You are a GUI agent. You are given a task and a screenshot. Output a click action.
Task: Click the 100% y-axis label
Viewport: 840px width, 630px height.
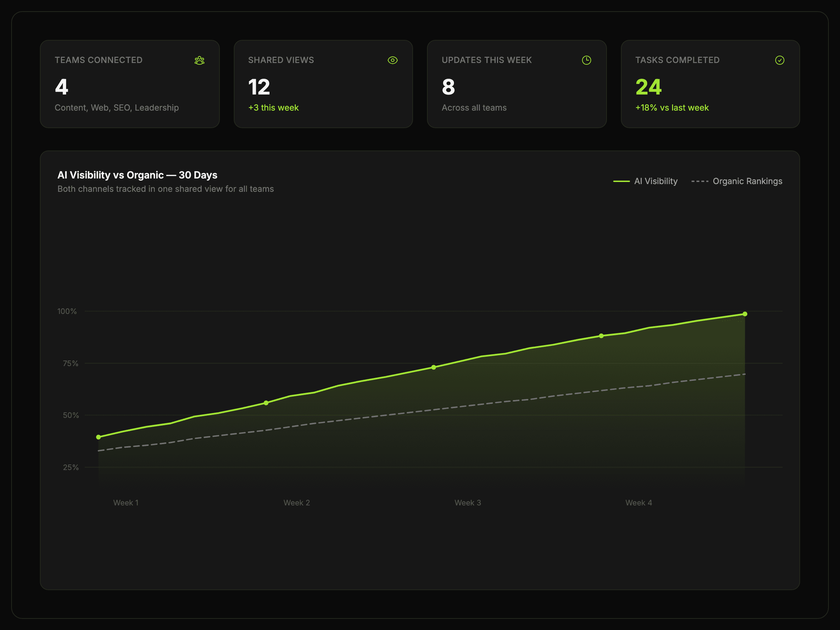click(67, 311)
